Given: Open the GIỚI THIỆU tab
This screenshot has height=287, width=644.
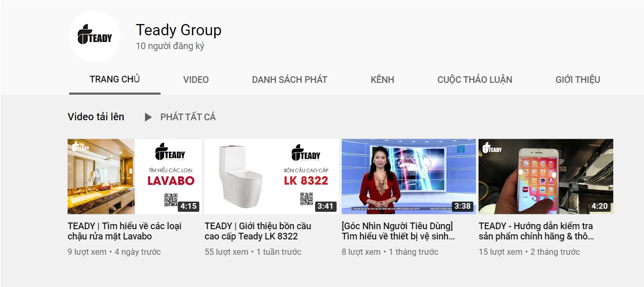Looking at the screenshot, I should click(578, 80).
